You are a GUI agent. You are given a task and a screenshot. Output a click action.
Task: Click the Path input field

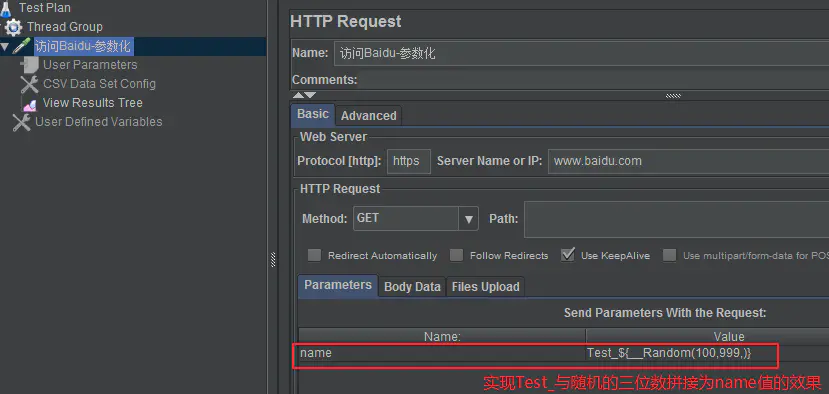pyautogui.click(x=676, y=219)
